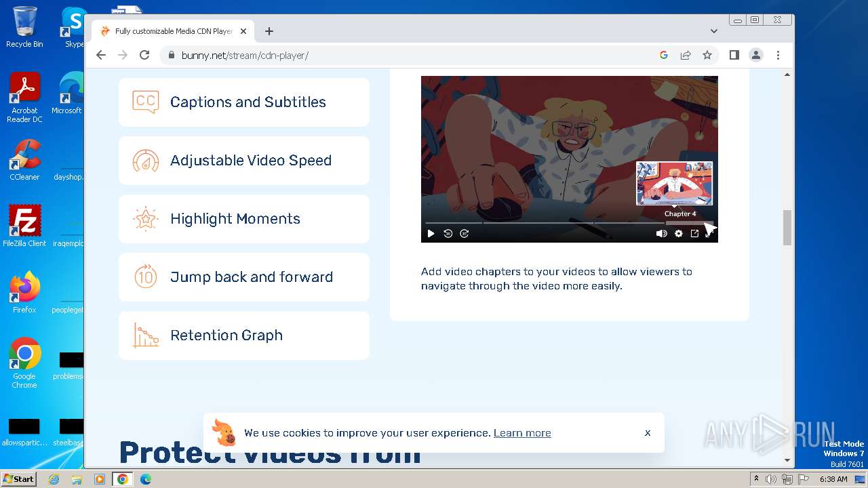Click the Jump back 10 circle icon
This screenshot has height=488, width=868.
click(x=146, y=277)
